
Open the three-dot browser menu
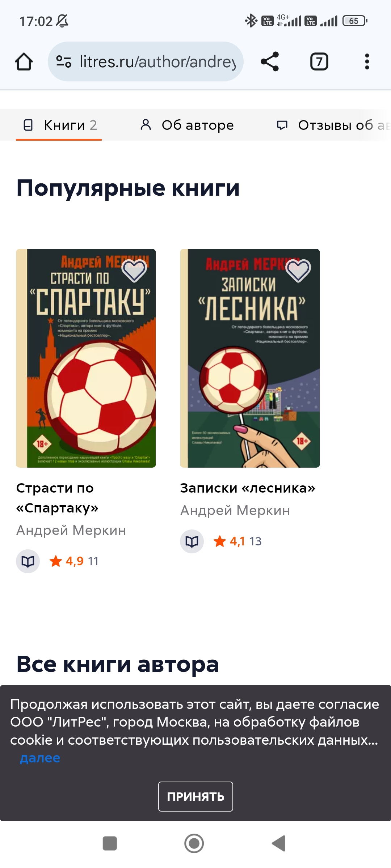pyautogui.click(x=367, y=61)
